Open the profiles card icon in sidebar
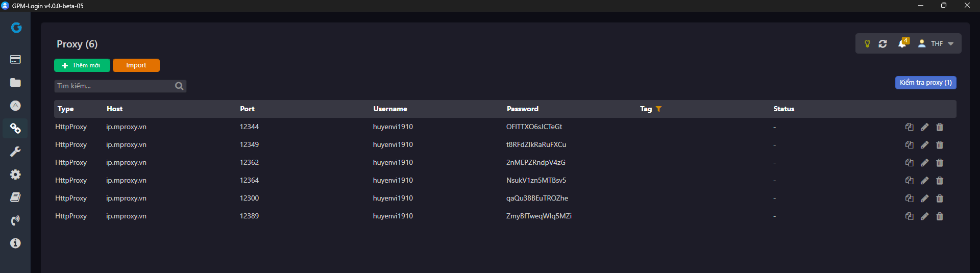The height and width of the screenshot is (273, 980). (15, 59)
